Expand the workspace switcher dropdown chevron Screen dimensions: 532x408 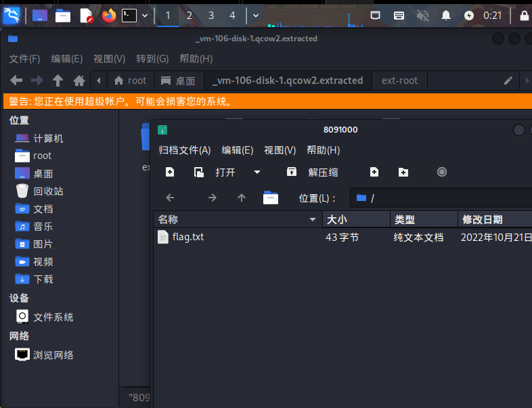pyautogui.click(x=255, y=15)
